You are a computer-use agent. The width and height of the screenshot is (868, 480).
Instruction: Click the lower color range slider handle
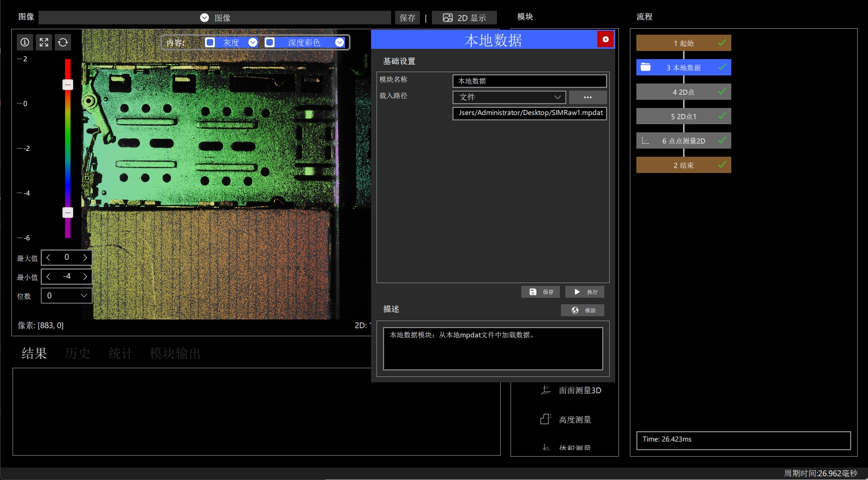(x=68, y=213)
